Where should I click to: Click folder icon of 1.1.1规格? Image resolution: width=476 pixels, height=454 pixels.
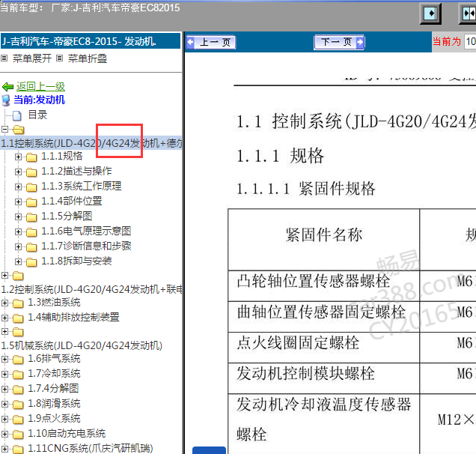[31, 157]
